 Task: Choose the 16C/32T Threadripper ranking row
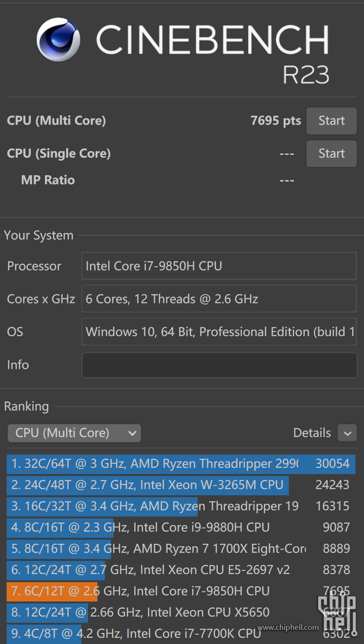181,506
